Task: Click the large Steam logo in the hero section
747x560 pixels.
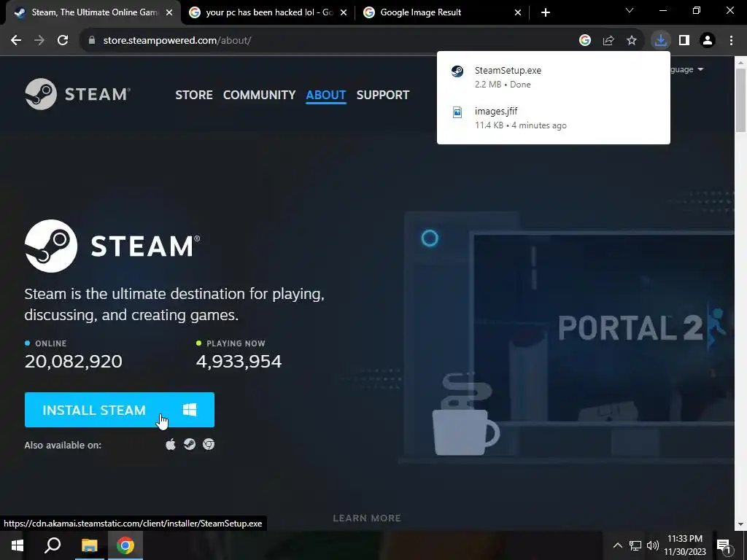Action: (112, 246)
